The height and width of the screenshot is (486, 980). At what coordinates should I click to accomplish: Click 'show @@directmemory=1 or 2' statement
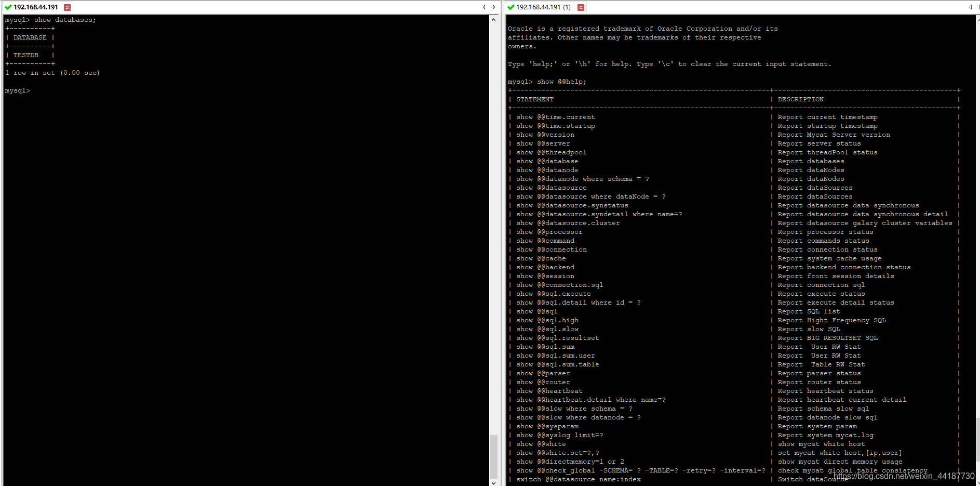click(x=570, y=462)
